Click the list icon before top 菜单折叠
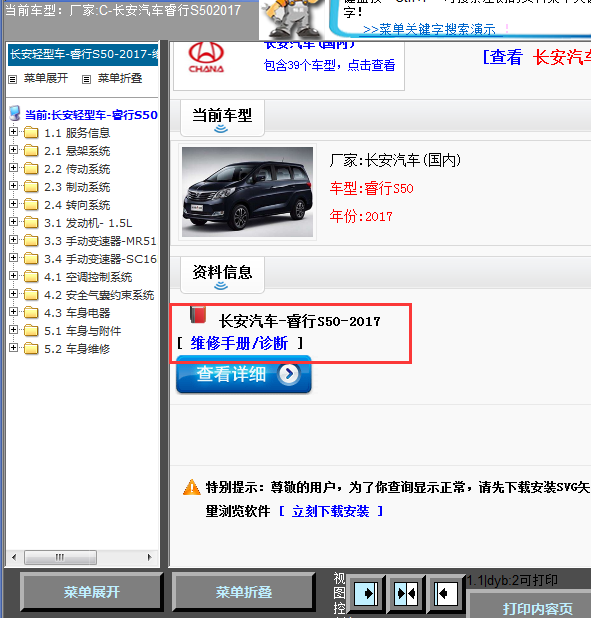This screenshot has height=618, width=591. click(86, 79)
